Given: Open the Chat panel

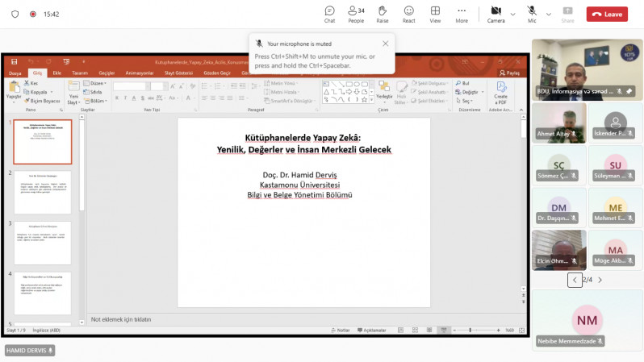Looking at the screenshot, I should pos(329,14).
